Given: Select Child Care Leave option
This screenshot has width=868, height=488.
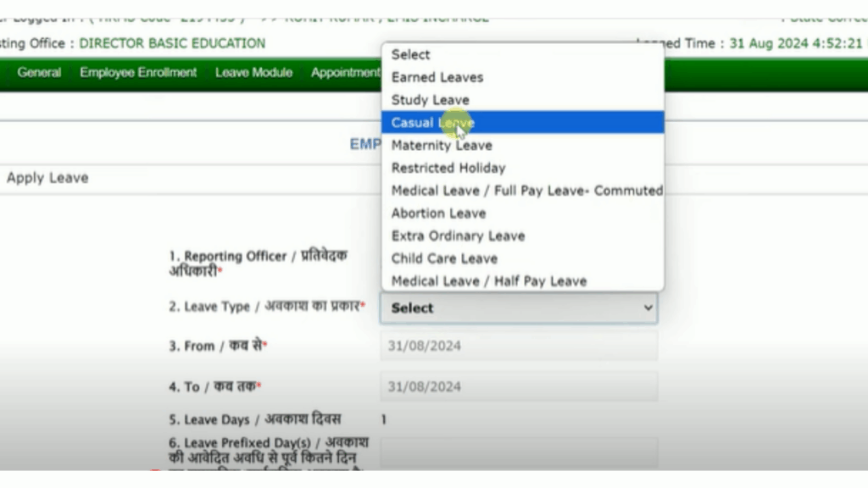Looking at the screenshot, I should (x=522, y=258).
